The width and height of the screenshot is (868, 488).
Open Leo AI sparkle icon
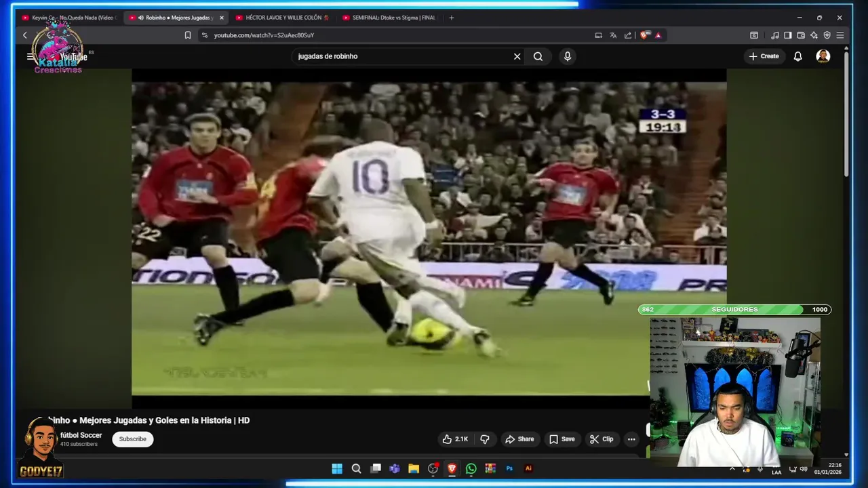814,35
